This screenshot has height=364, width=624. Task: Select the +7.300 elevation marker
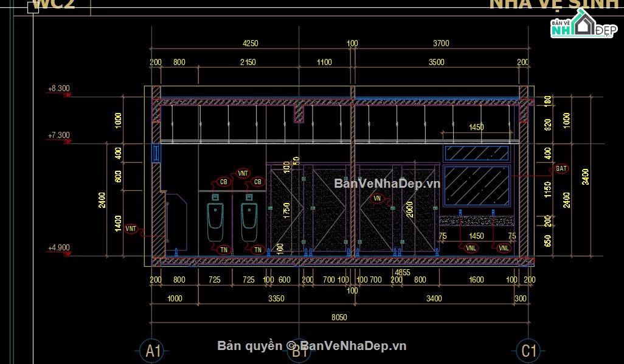pos(59,138)
